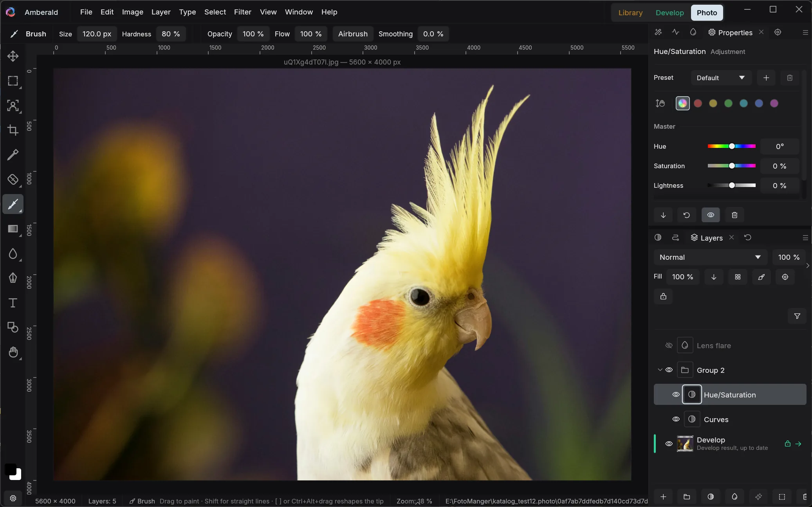Open the Preset Default dropdown

pyautogui.click(x=721, y=78)
